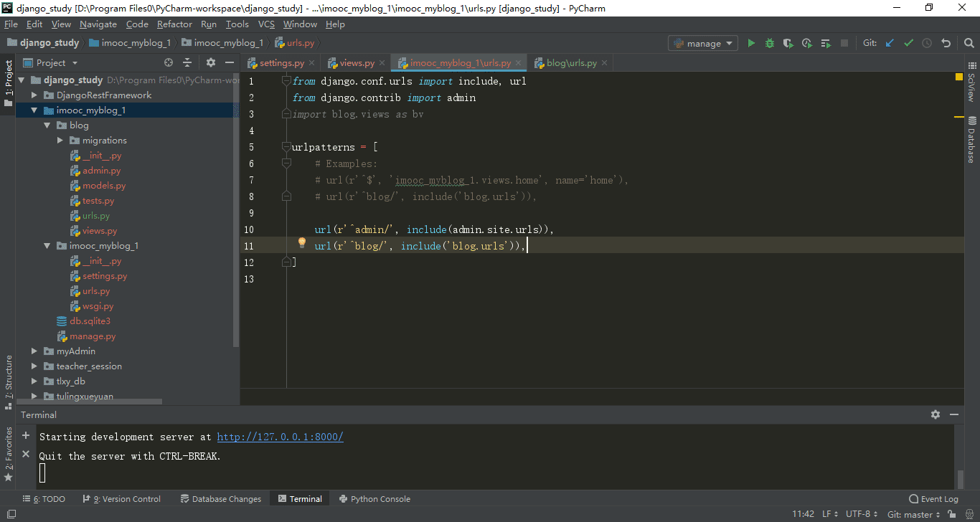
Task: Click the Stop process icon
Action: pos(844,43)
